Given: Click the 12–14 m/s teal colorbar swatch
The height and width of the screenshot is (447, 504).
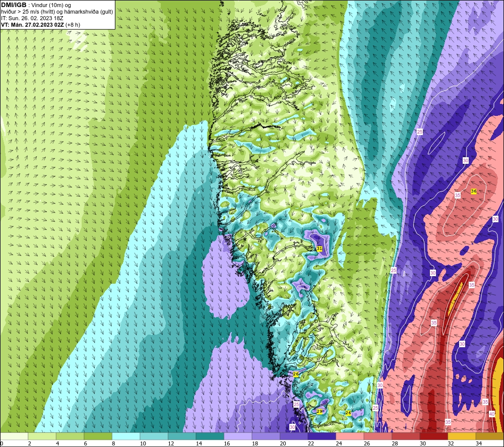Looking at the screenshot, I should click(182, 436).
